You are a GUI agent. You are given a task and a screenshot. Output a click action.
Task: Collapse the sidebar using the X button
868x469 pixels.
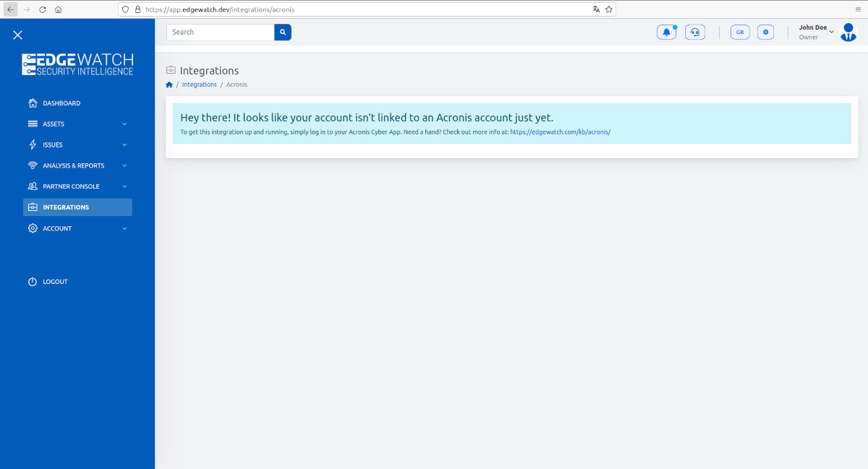[17, 35]
